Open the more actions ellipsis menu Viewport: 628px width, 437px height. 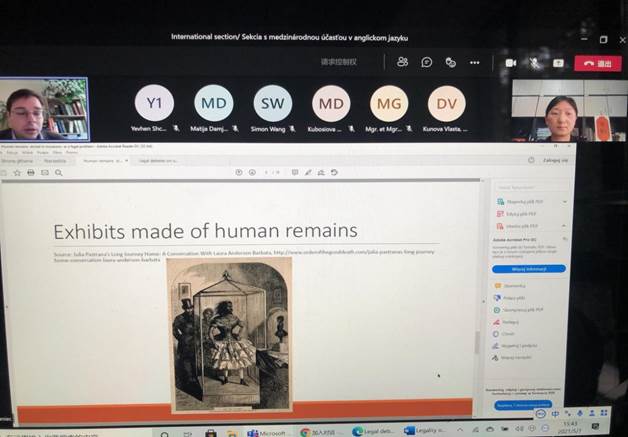[x=474, y=62]
